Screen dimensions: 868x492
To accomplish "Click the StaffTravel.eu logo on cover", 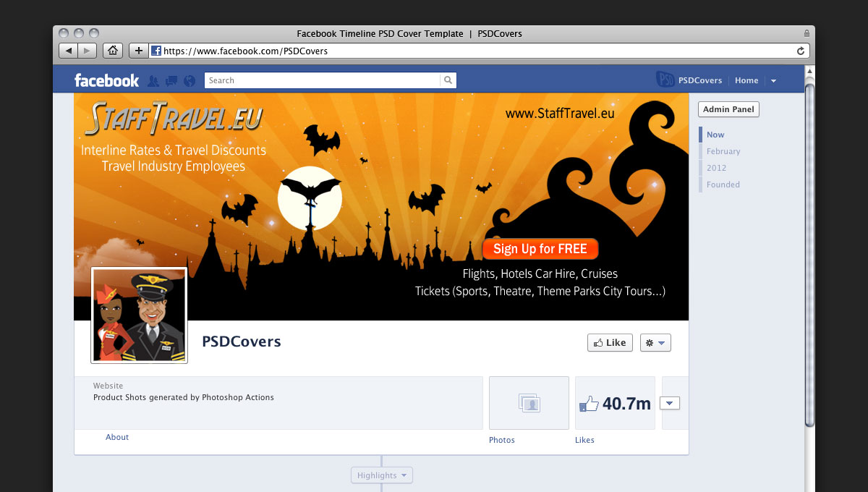I will coord(174,119).
